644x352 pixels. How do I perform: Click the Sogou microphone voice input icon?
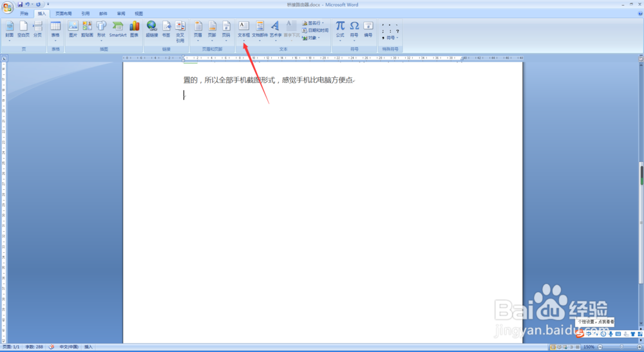pos(611,334)
